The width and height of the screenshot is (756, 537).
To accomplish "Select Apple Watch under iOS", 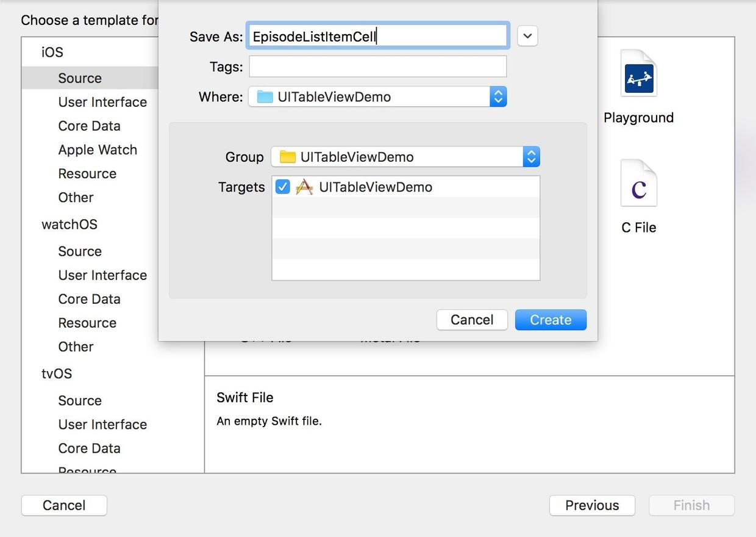I will [x=98, y=150].
